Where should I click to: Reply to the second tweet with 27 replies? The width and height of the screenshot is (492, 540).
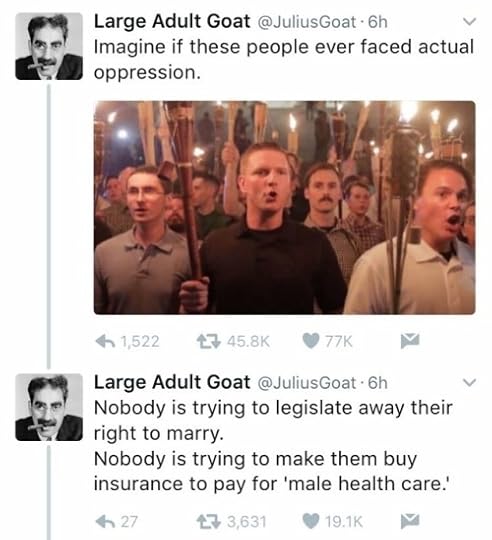(x=105, y=521)
